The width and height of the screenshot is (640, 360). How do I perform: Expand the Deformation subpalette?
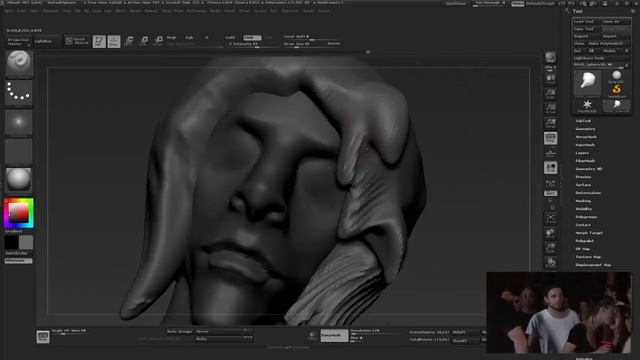588,193
